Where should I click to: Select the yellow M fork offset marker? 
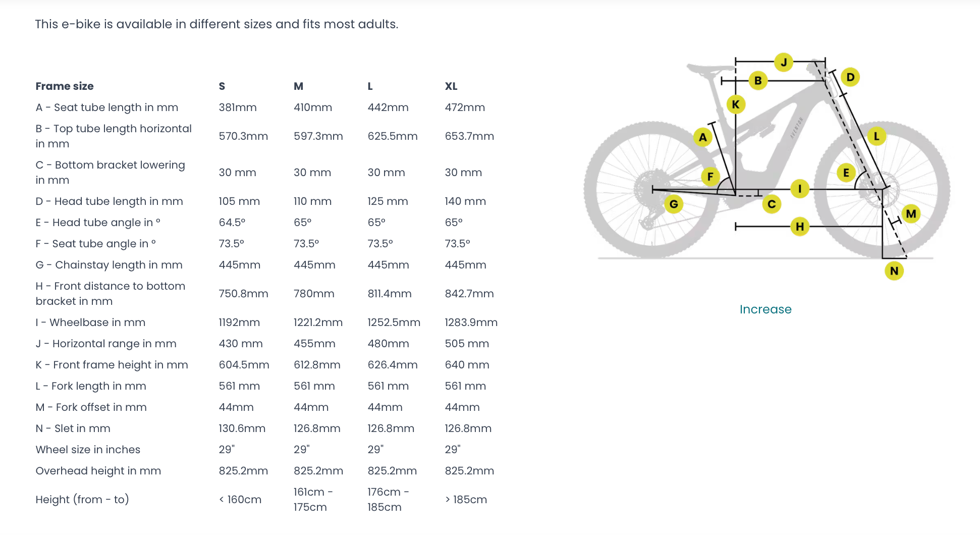tap(911, 213)
